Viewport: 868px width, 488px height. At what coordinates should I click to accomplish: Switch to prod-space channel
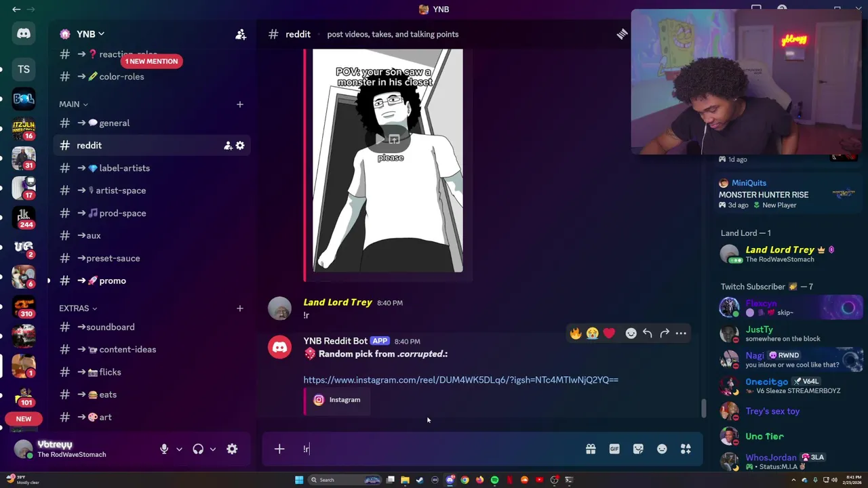click(x=152, y=213)
